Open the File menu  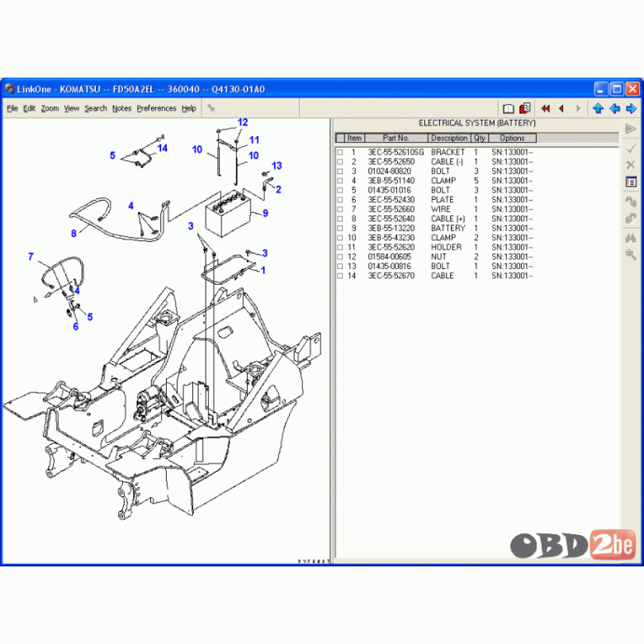12,108
